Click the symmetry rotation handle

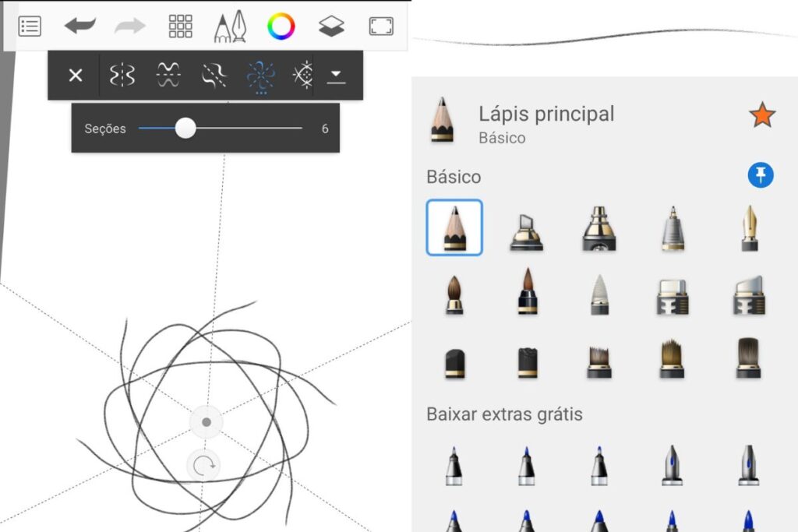tap(203, 465)
